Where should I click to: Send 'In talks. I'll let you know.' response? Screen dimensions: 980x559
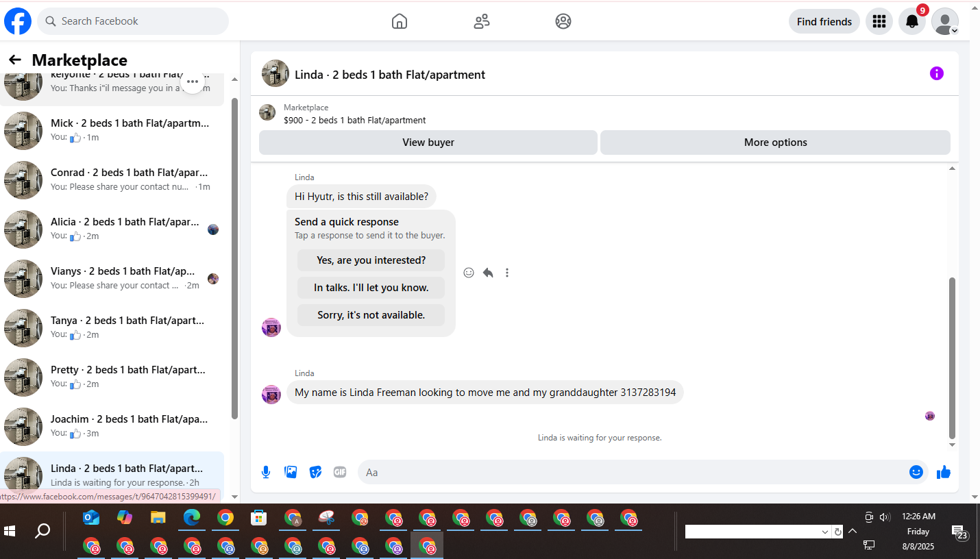coord(371,288)
